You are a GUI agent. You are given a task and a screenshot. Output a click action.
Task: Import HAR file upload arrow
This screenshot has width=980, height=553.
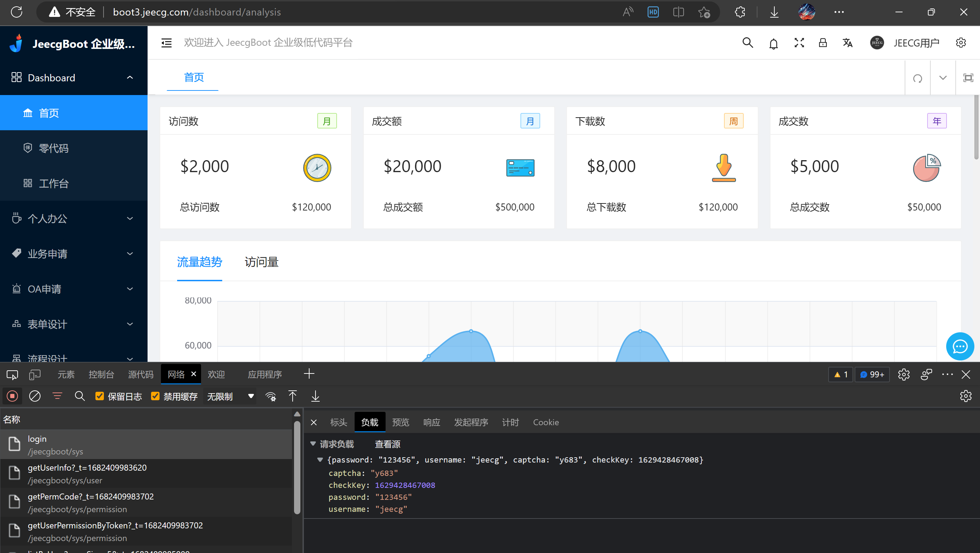click(x=293, y=396)
